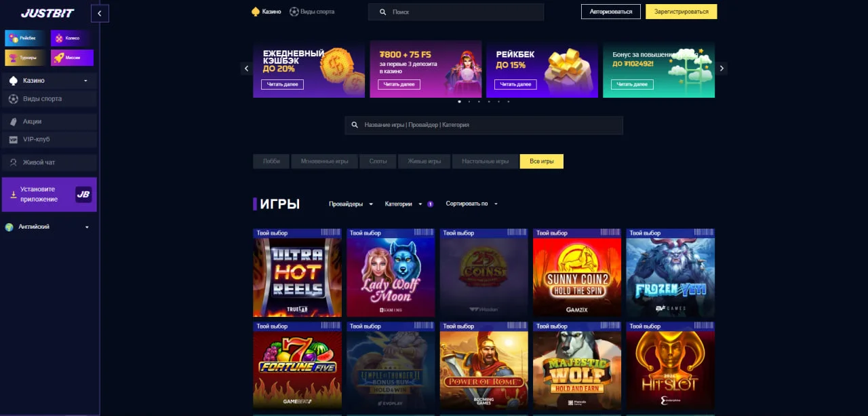This screenshot has height=416, width=868.
Task: Open the Английский language dropdown
Action: [47, 227]
